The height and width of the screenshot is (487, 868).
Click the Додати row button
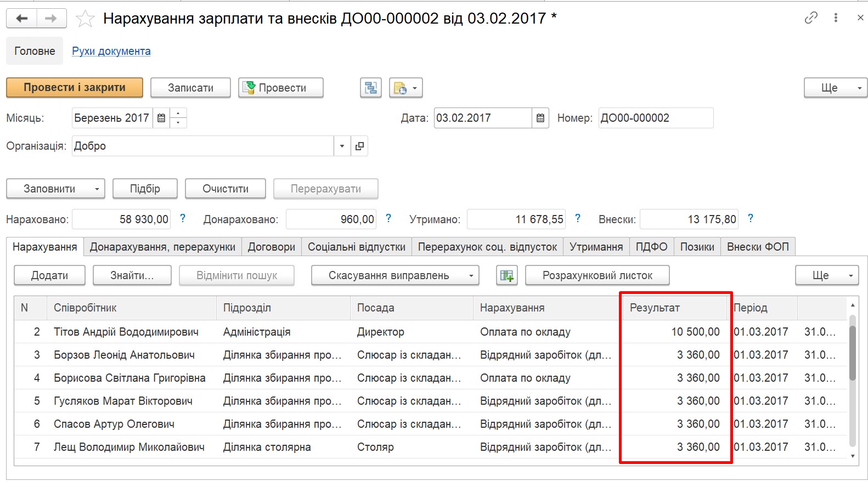click(49, 275)
